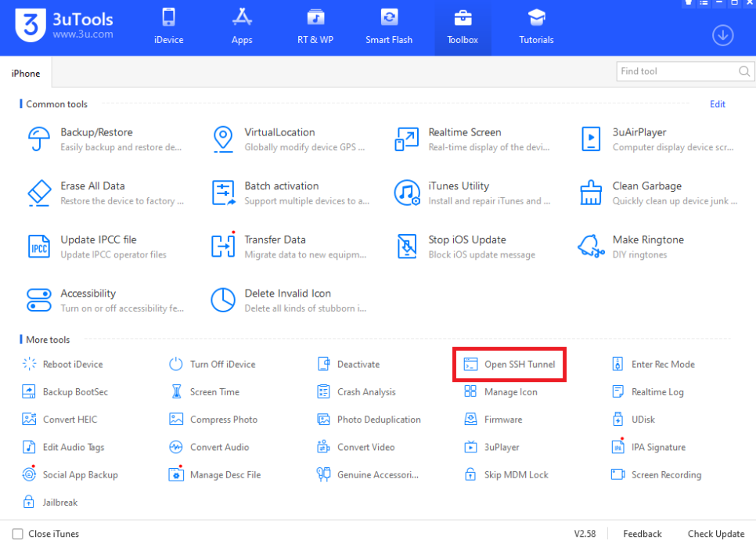Switch to the Apps tab

click(242, 28)
